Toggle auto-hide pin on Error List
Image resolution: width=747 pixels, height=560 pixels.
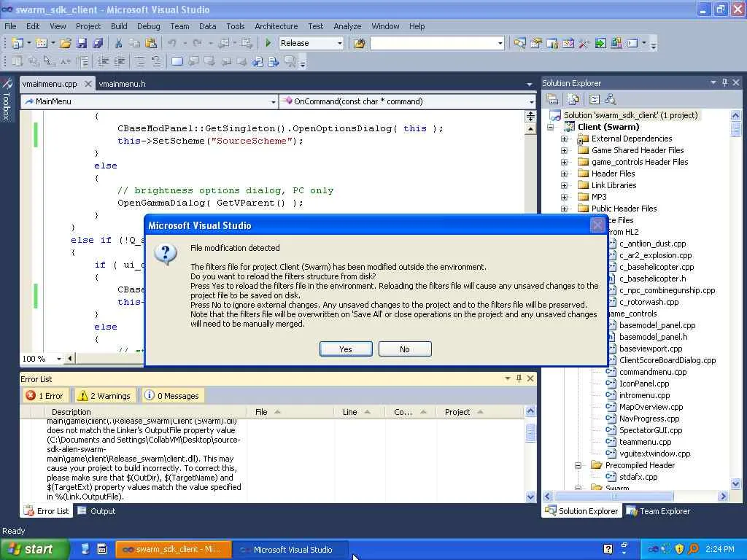click(x=519, y=378)
